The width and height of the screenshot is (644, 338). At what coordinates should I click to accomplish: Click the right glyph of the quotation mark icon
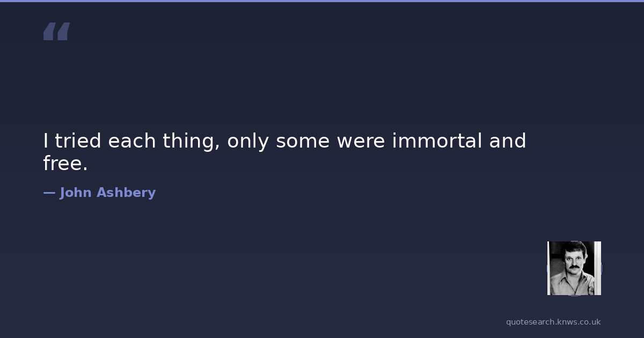coord(63,32)
